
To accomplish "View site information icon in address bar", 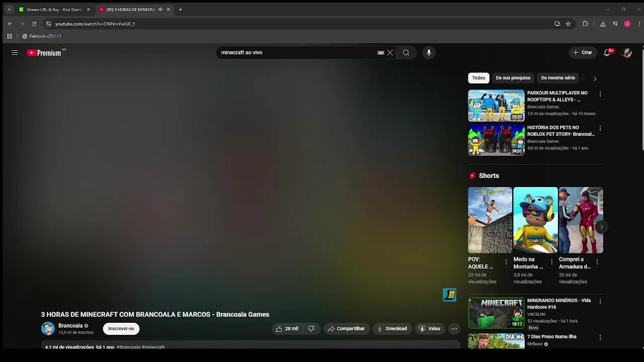I will click(x=48, y=24).
